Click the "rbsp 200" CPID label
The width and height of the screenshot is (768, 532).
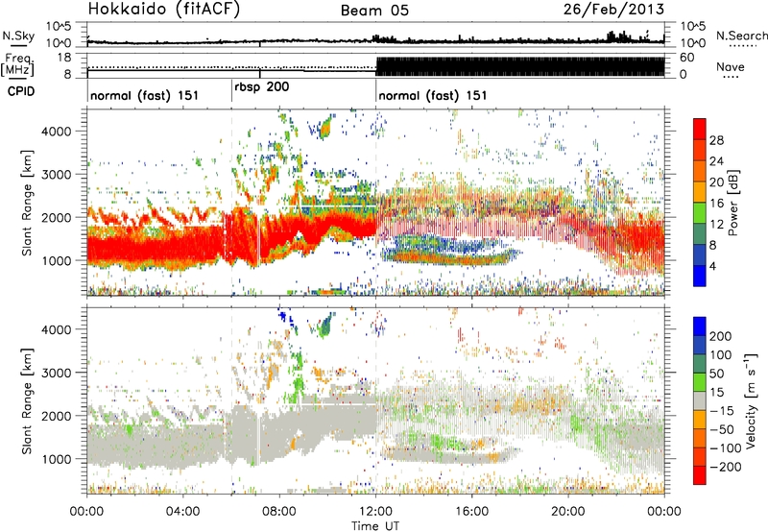261,87
